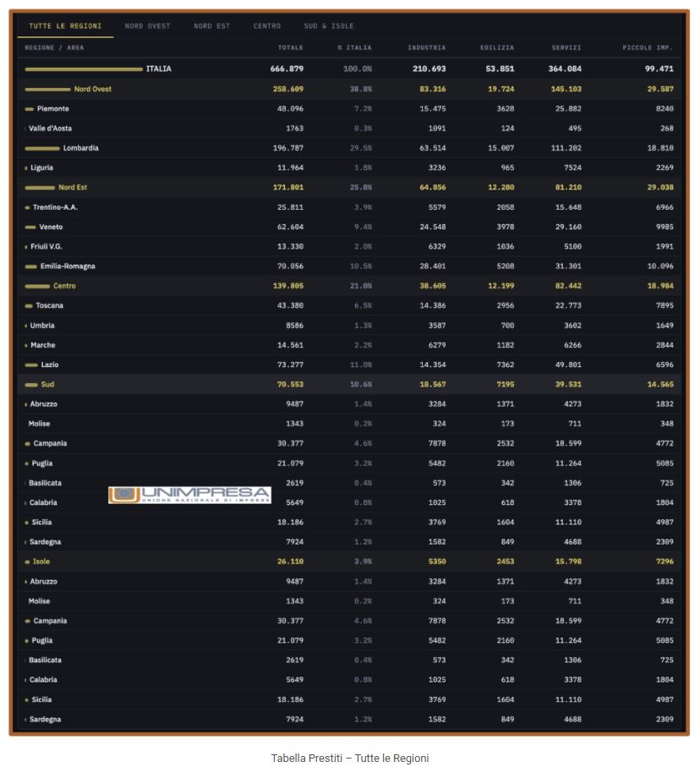Click the Nord Ovest area group row
This screenshot has height=767, width=700.
point(92,89)
